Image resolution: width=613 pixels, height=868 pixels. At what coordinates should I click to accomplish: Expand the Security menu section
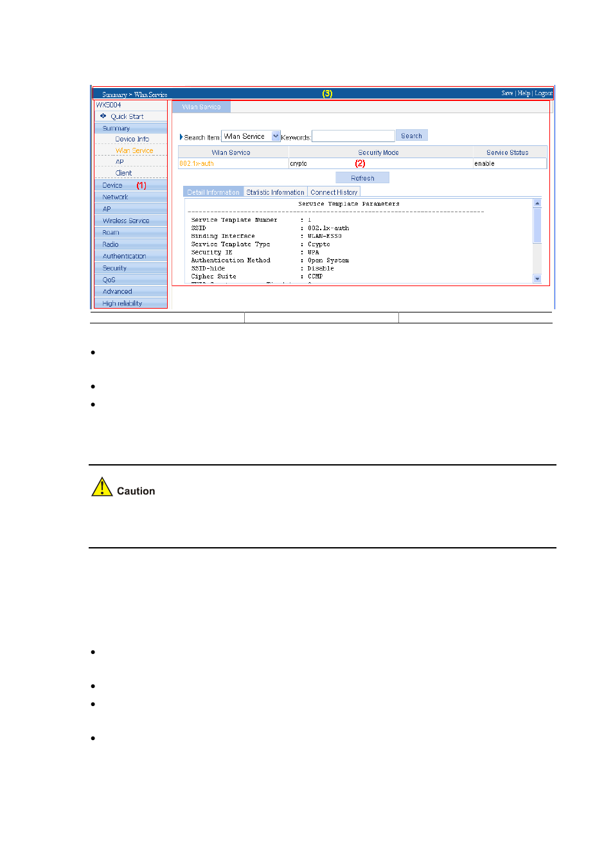[x=130, y=268]
